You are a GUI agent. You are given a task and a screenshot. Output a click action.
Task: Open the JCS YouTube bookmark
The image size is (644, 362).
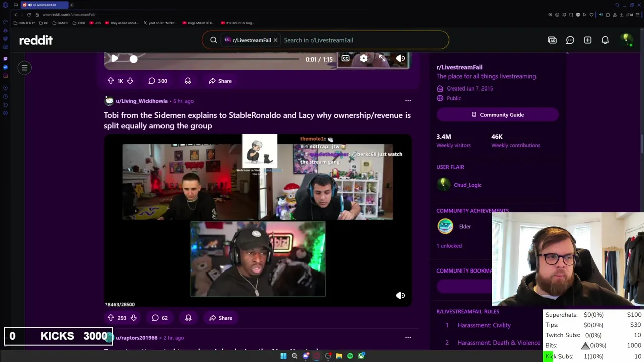[x=95, y=23]
